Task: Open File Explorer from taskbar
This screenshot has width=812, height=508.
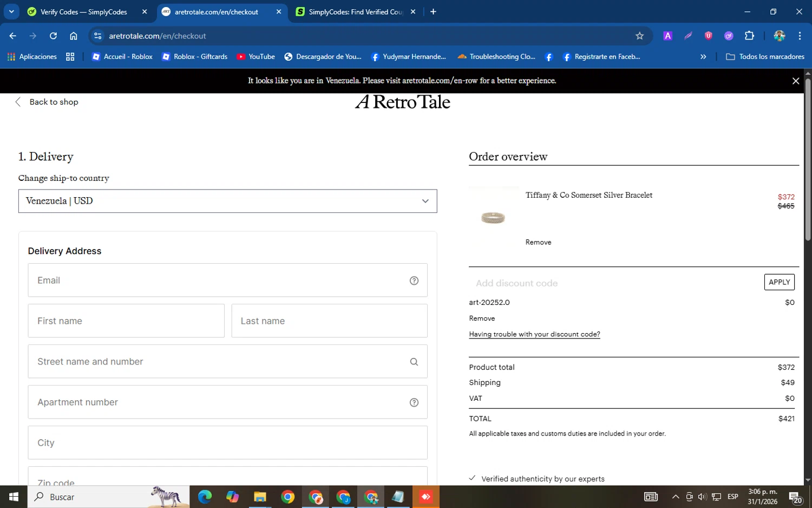Action: pyautogui.click(x=260, y=497)
